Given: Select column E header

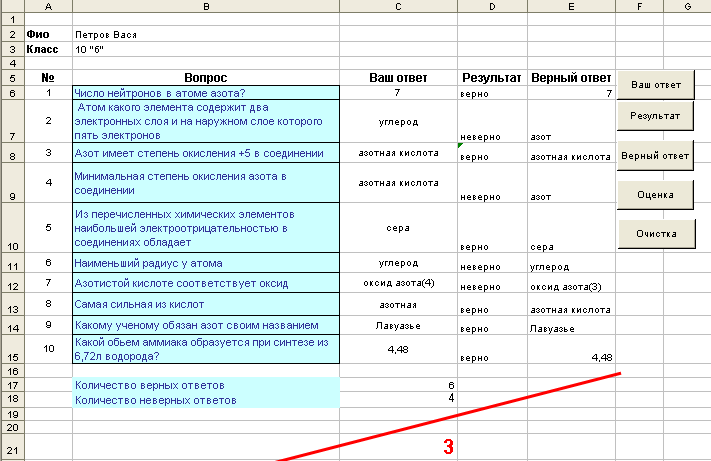Looking at the screenshot, I should (571, 6).
